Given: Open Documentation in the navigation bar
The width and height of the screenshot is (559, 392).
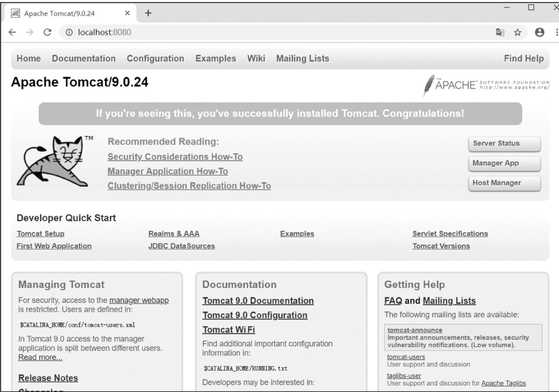Looking at the screenshot, I should click(84, 58).
